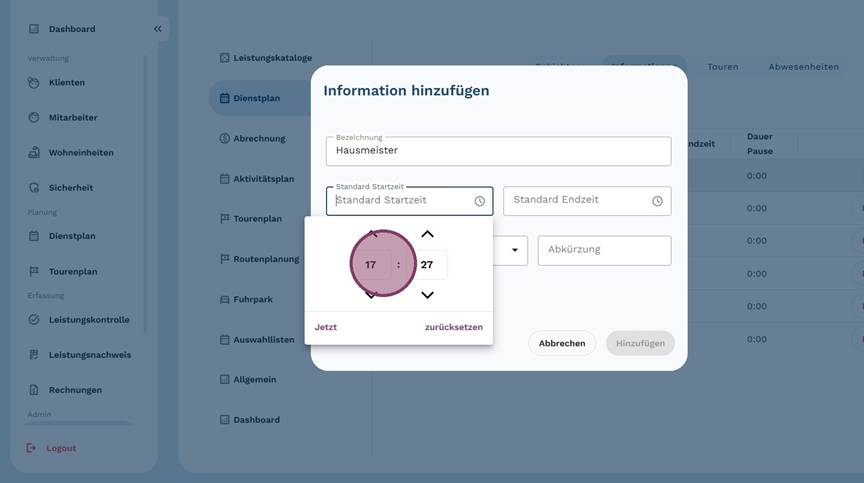The image size is (864, 483).
Task: Click into the Abkürzung field
Action: coord(604,250)
